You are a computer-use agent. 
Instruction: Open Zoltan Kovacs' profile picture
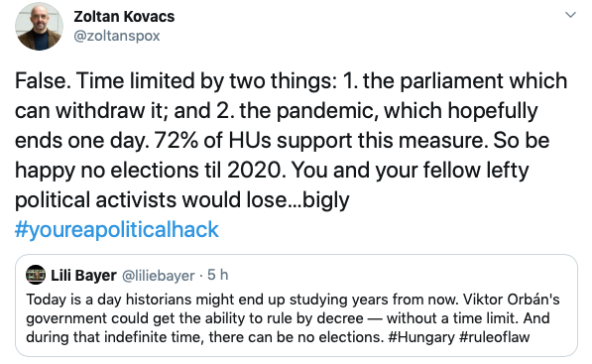click(x=39, y=26)
